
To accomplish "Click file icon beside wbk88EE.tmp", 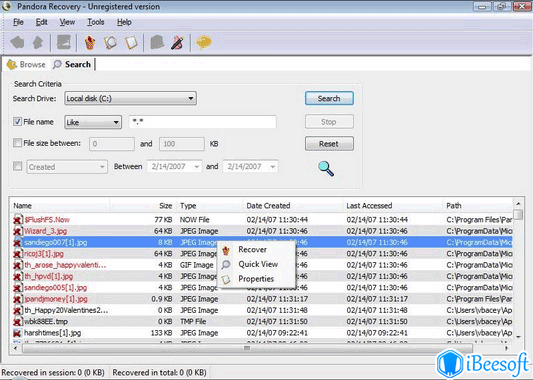I will point(18,322).
